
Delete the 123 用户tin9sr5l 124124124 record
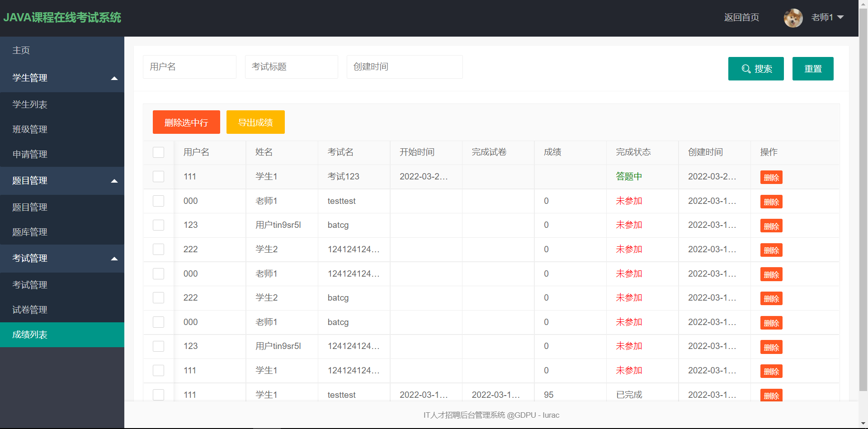click(771, 347)
